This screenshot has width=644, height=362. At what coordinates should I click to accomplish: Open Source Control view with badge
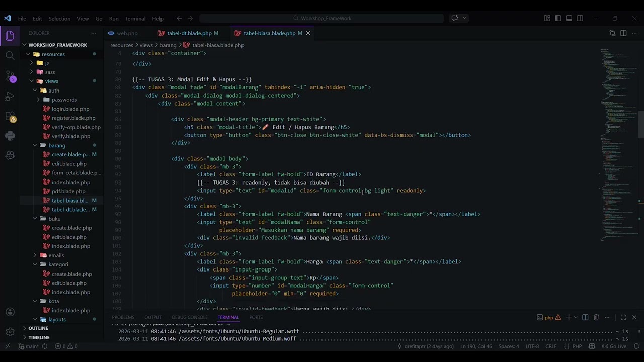click(10, 76)
